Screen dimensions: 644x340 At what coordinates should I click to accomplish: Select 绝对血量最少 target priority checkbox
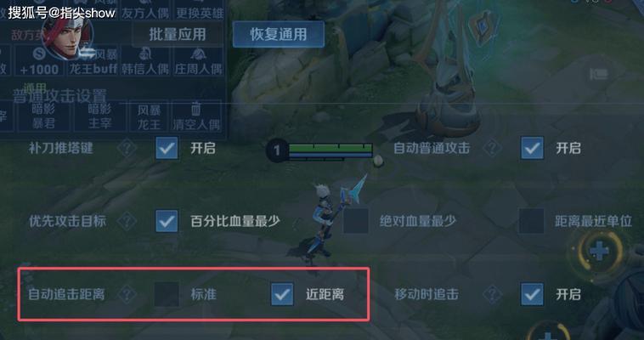[356, 221]
